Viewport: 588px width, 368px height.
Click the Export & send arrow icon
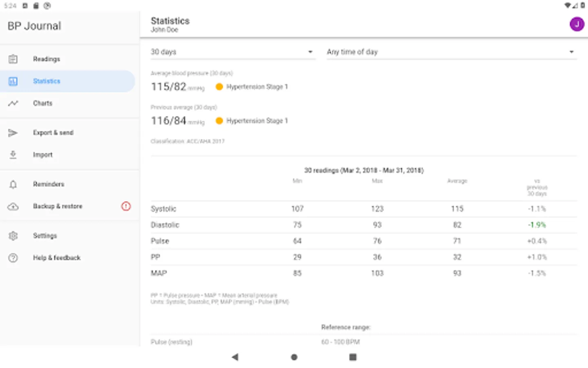tap(13, 132)
